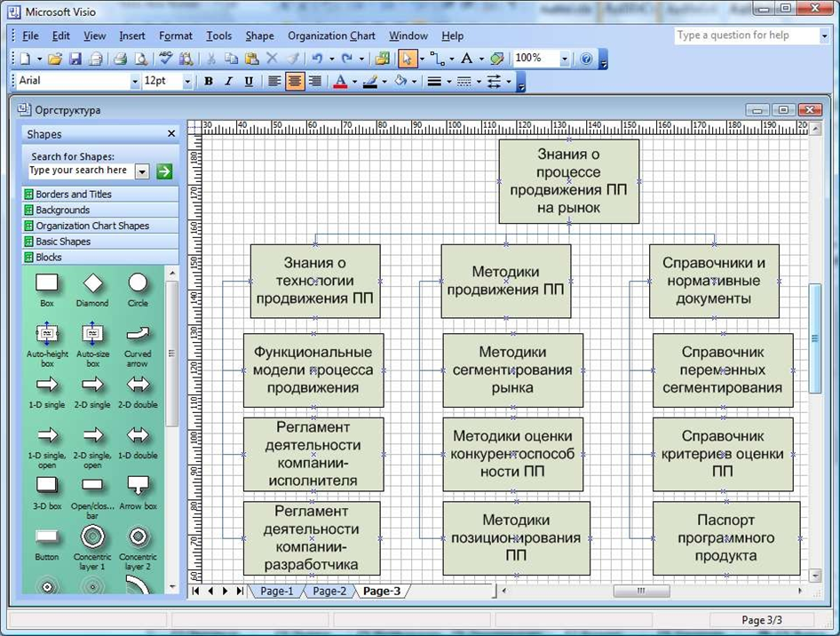Open Print Preview from the toolbar

tap(140, 59)
